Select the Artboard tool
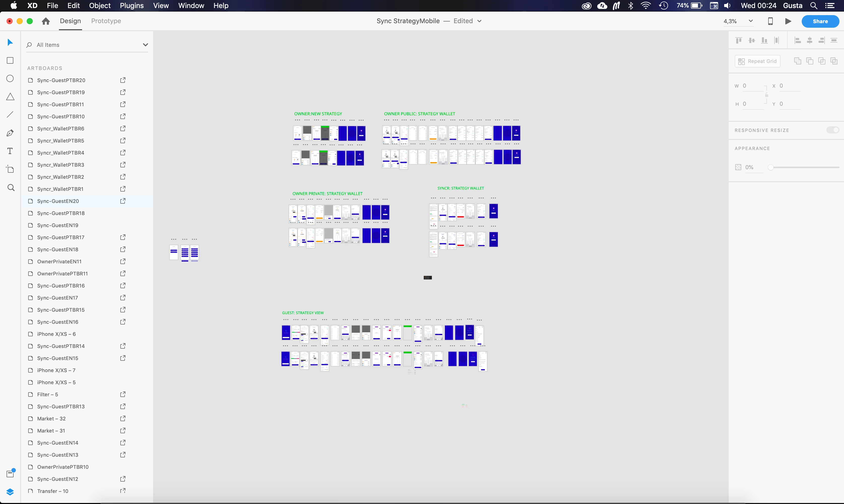844x504 pixels. [10, 169]
